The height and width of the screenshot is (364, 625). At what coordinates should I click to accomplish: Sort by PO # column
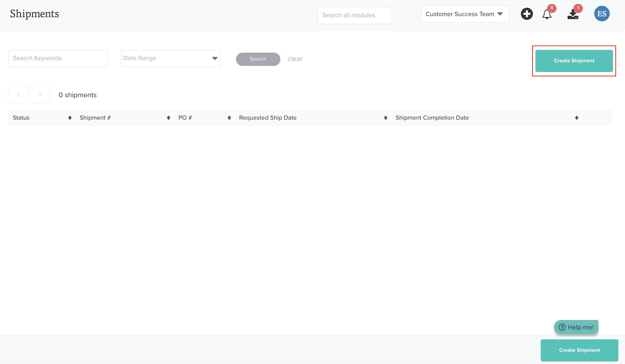(229, 118)
